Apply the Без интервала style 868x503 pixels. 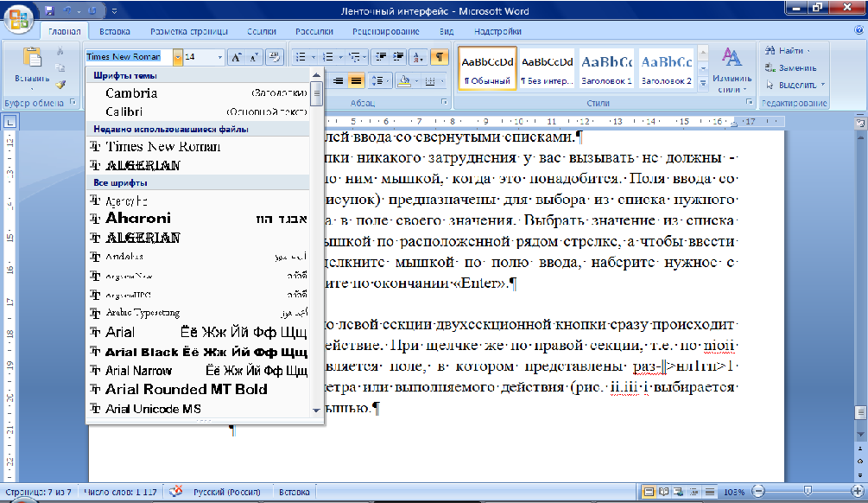[x=547, y=67]
